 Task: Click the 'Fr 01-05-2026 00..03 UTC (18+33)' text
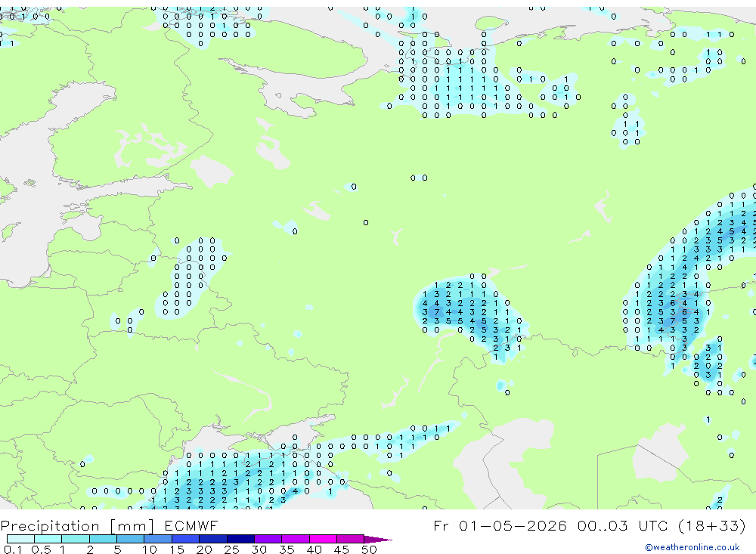[589, 525]
